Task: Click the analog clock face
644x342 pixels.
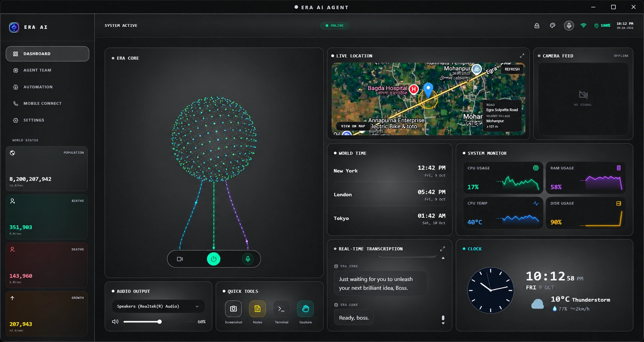Action: [x=490, y=290]
